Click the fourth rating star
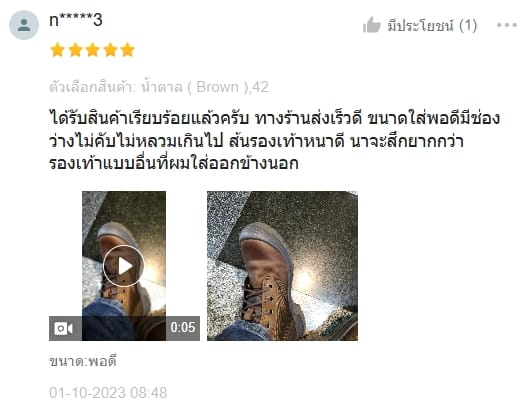 click(x=110, y=50)
